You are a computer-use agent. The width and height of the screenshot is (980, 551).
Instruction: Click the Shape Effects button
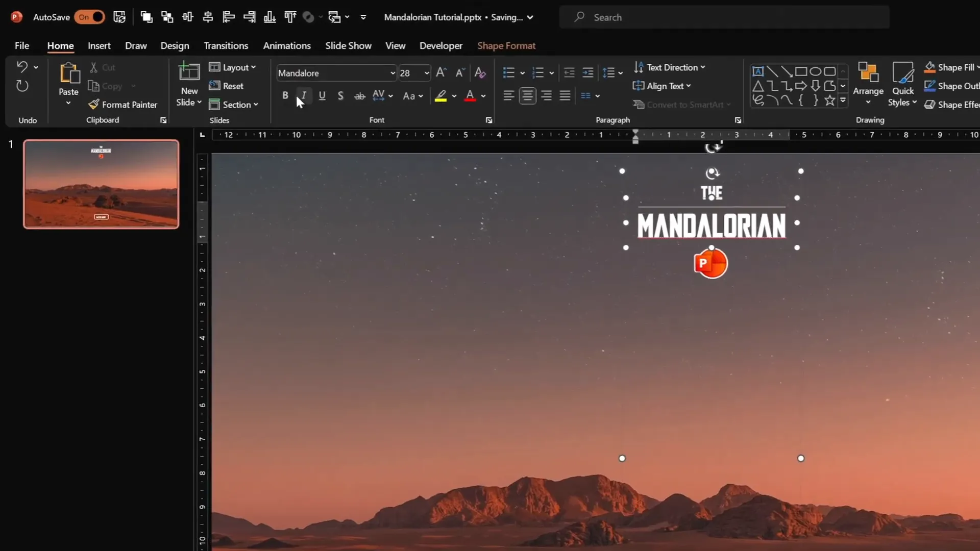pyautogui.click(x=952, y=105)
